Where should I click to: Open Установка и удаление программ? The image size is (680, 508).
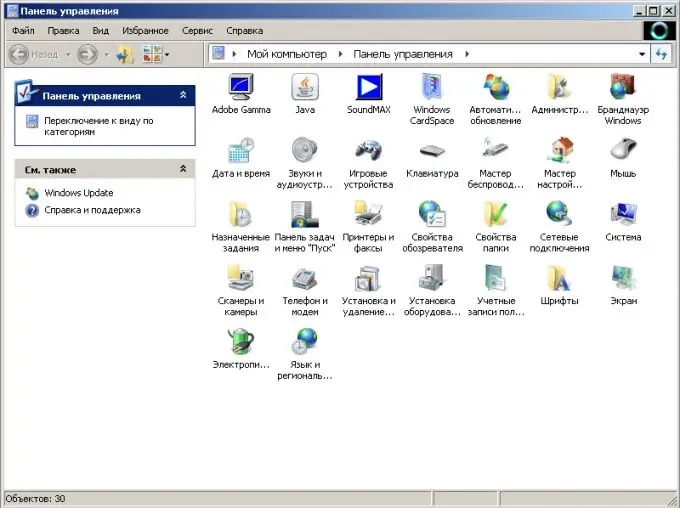pyautogui.click(x=369, y=291)
